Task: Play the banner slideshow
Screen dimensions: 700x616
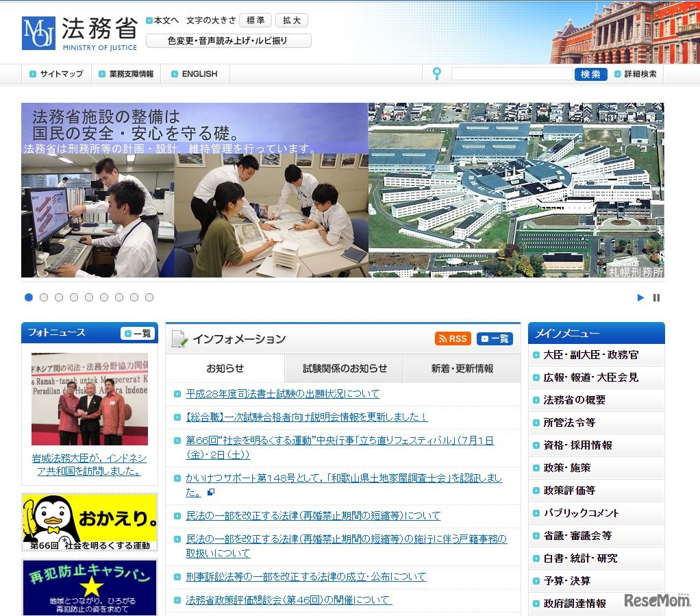Action: click(x=640, y=297)
